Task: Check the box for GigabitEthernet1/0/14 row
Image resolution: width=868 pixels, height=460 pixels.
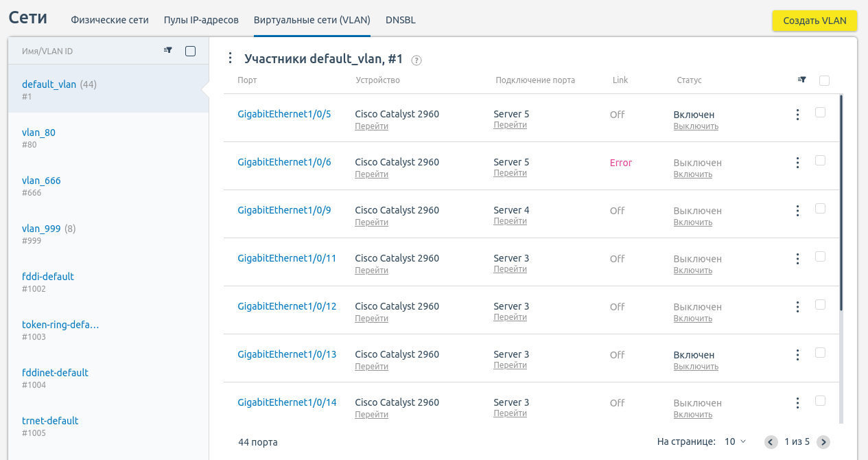Action: tap(820, 401)
